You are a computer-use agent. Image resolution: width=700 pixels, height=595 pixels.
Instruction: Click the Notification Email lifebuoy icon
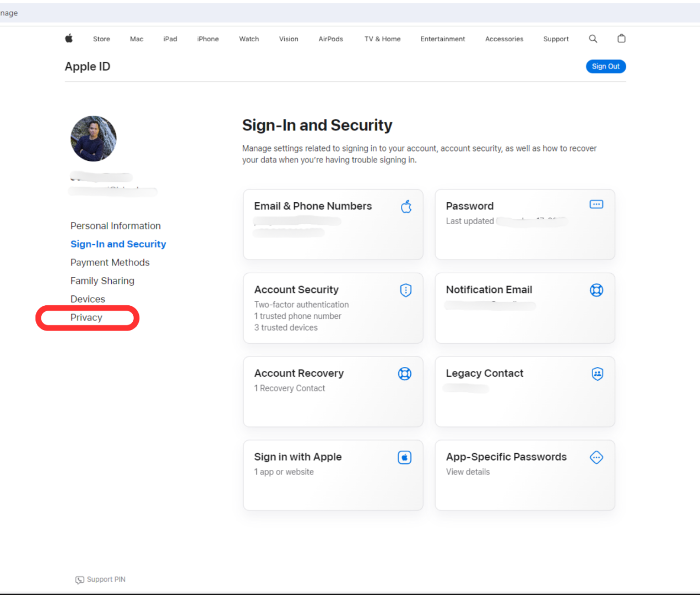[x=596, y=290]
